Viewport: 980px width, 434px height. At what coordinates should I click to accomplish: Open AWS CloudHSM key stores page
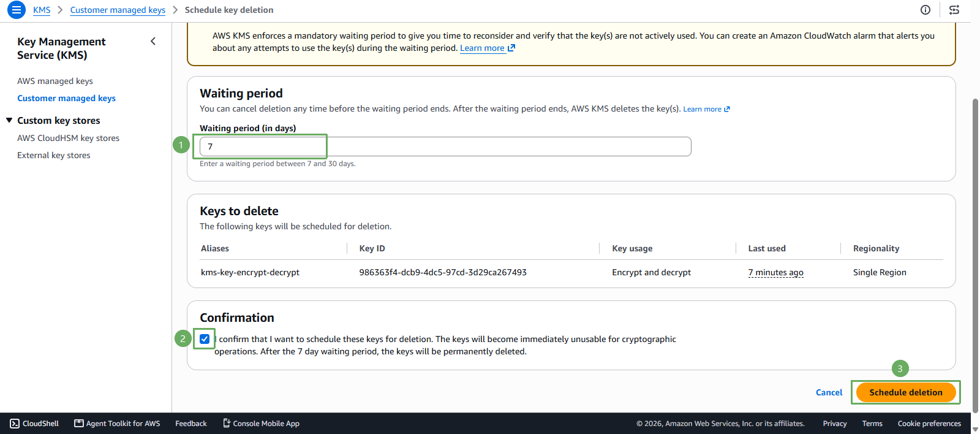[x=68, y=138]
